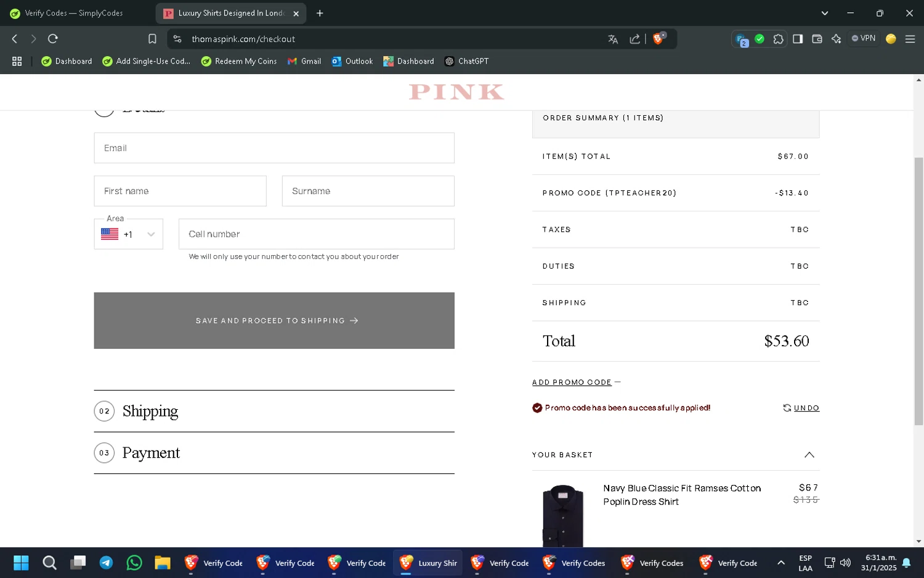Focus the Email input field

pyautogui.click(x=274, y=148)
